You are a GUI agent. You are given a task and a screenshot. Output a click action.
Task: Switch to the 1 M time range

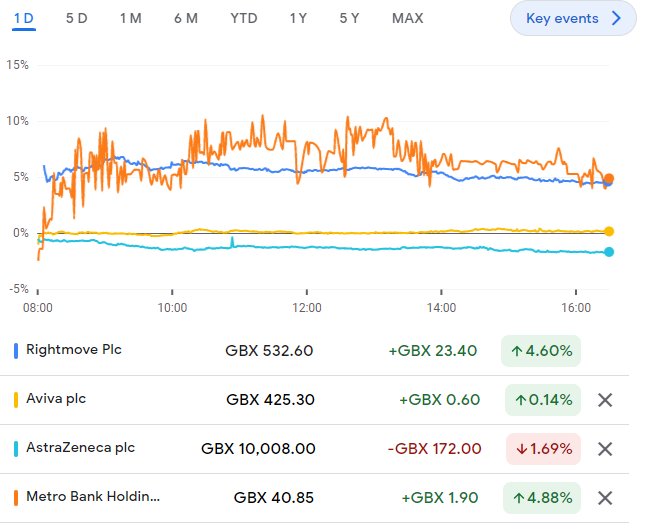[x=131, y=19]
